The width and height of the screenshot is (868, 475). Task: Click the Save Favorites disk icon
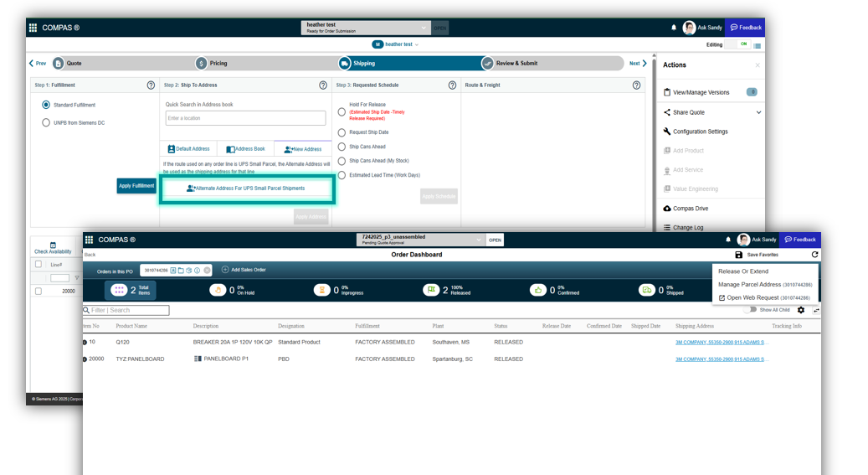(738, 255)
